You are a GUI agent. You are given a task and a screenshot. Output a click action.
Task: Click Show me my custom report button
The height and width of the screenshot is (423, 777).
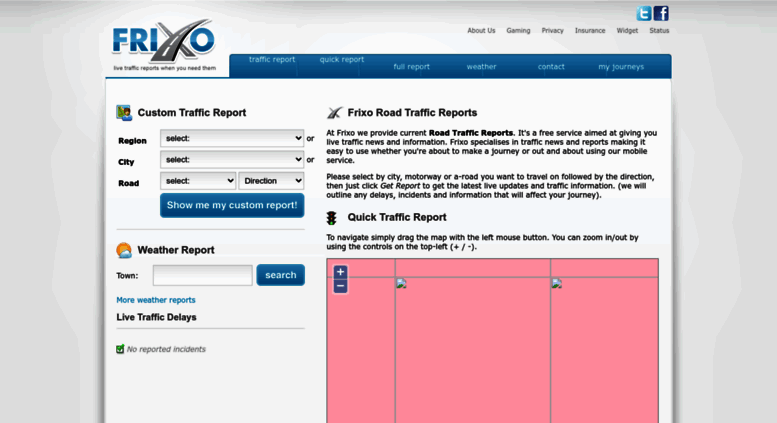(x=232, y=205)
